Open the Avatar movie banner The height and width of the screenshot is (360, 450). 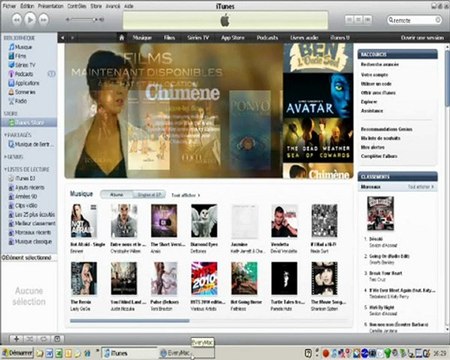318,96
